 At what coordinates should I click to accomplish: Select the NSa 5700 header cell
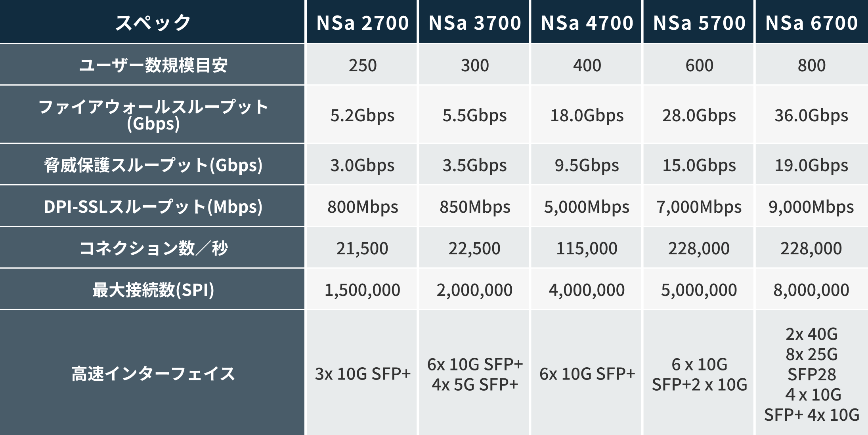coord(698,21)
